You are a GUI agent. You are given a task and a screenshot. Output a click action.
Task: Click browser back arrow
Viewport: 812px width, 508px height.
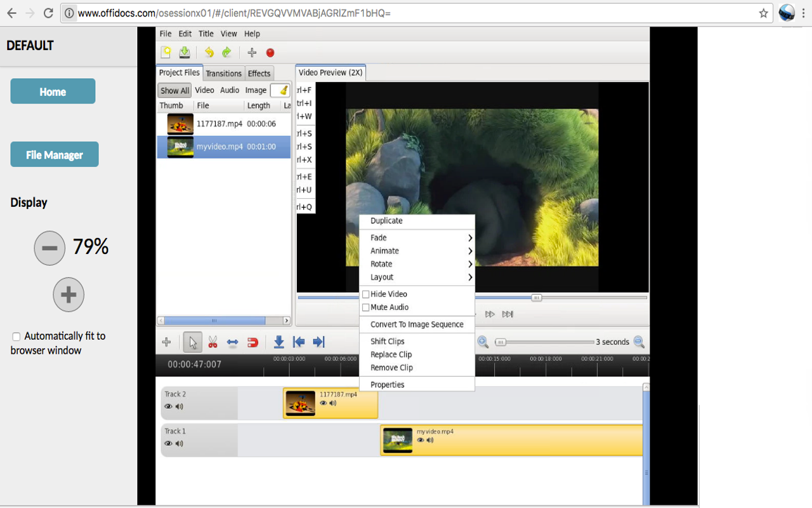coord(11,13)
